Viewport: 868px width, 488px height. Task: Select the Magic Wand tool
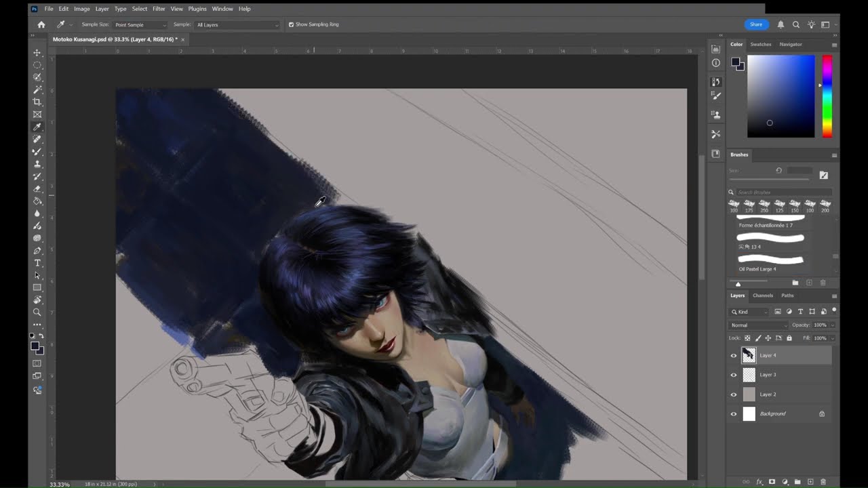37,89
